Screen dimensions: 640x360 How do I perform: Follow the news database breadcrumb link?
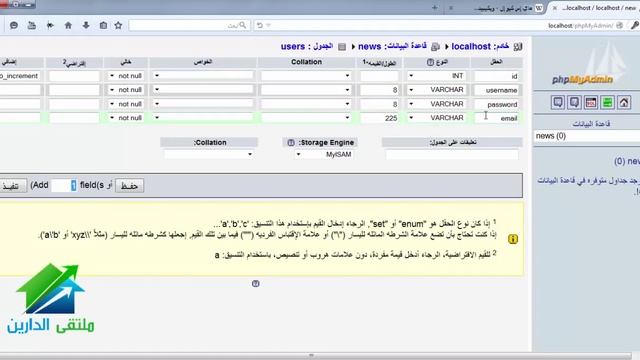point(369,47)
